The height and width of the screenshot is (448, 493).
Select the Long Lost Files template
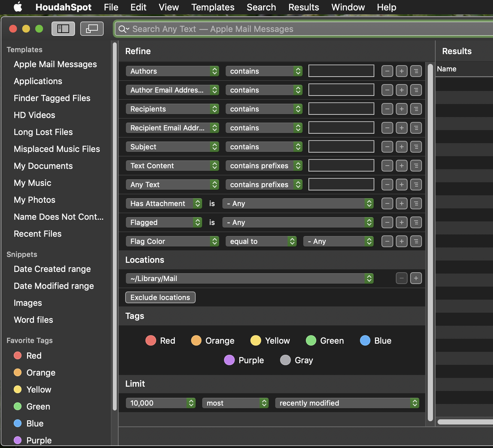click(x=43, y=132)
